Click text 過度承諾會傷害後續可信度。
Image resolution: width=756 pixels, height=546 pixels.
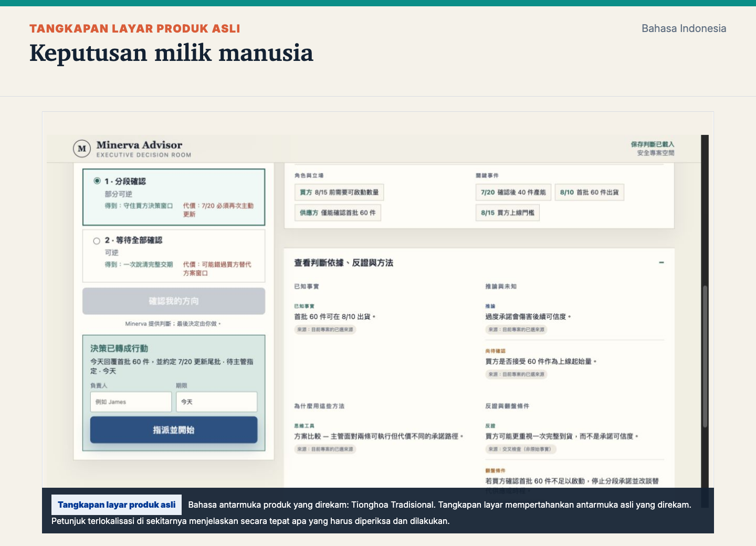point(528,317)
